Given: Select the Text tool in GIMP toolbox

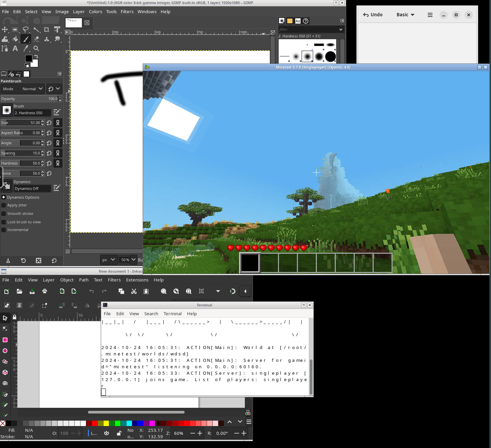Looking at the screenshot, I should [x=15, y=48].
